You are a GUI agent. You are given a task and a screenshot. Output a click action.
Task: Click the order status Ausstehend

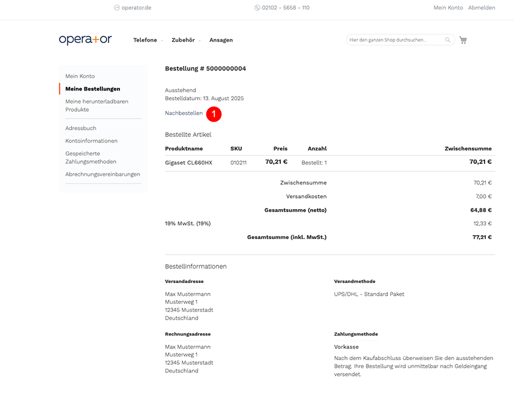181,90
